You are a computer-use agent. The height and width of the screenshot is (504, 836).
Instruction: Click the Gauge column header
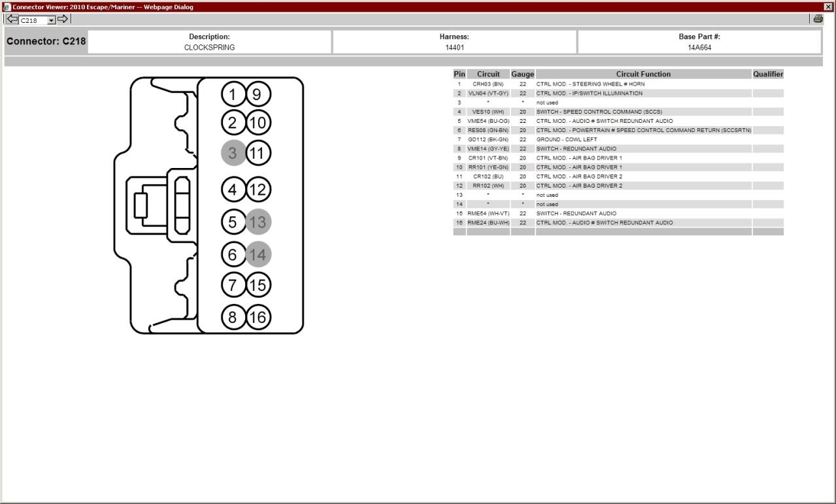[x=522, y=75]
